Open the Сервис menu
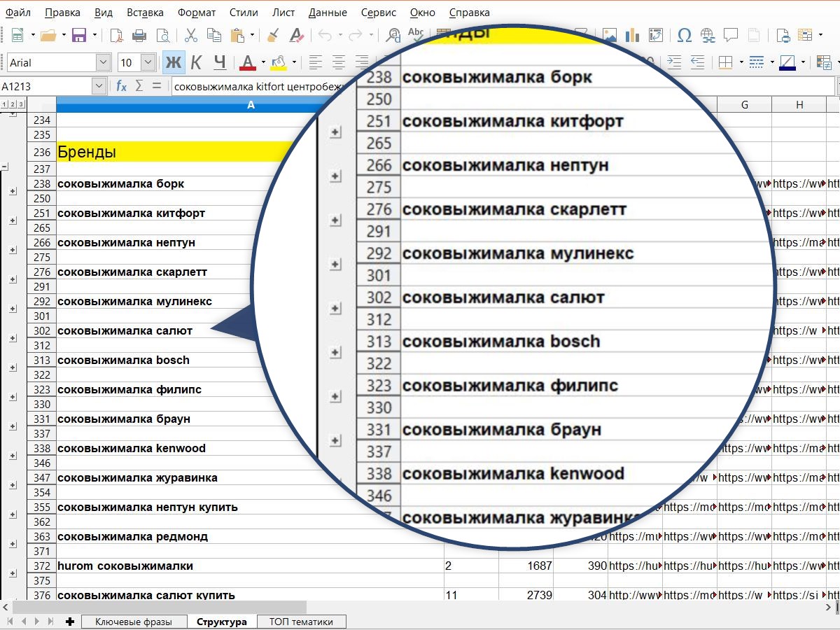Screen dimensions: 840x630 [x=379, y=13]
